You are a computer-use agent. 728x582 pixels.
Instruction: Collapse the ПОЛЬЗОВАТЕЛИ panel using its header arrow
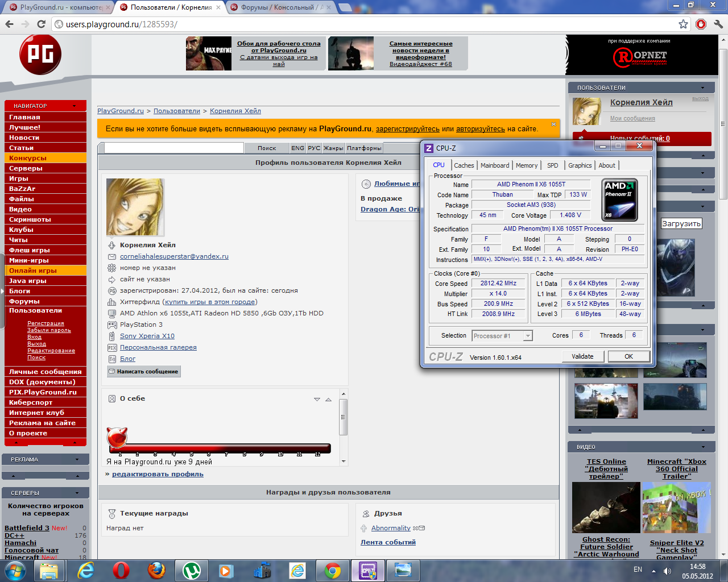tap(703, 88)
